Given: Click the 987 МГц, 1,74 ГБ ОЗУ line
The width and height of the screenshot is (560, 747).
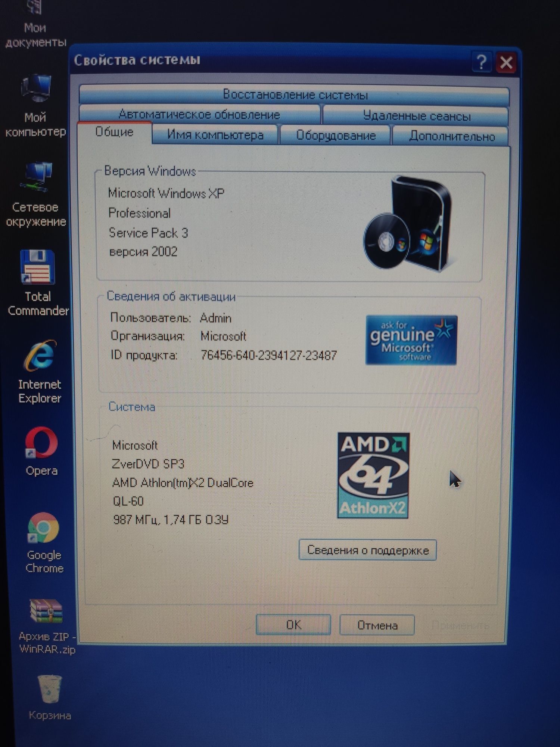Looking at the screenshot, I should [171, 520].
